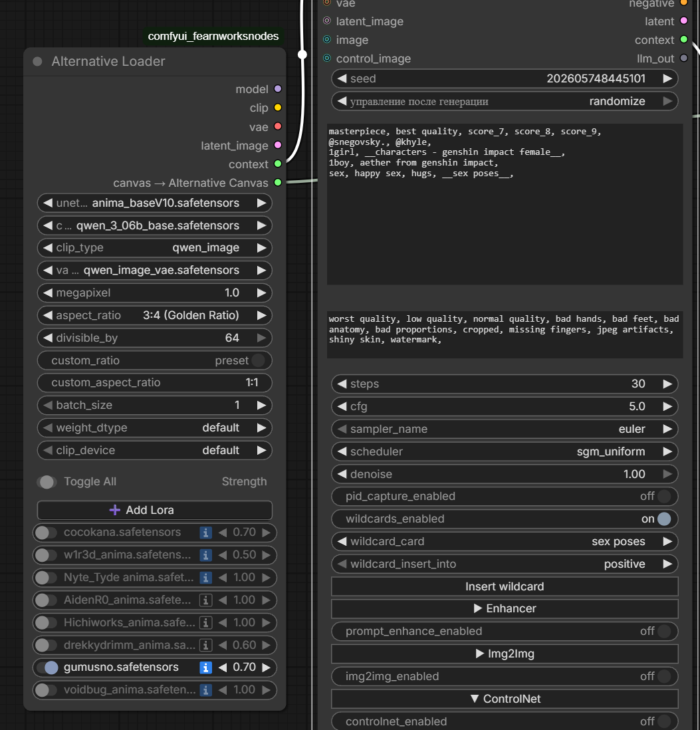The width and height of the screenshot is (700, 730).
Task: Click the model output connector dot
Action: click(x=278, y=88)
